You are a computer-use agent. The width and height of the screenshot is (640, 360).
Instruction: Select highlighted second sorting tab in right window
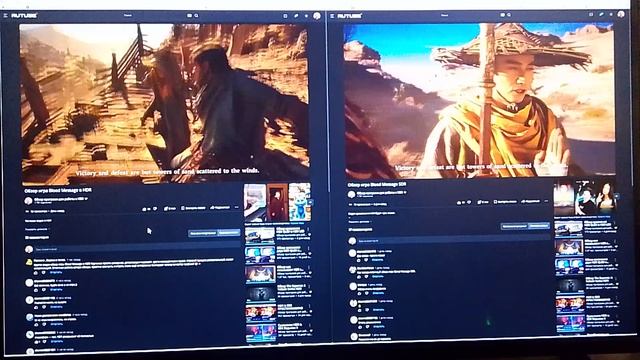coord(539,225)
